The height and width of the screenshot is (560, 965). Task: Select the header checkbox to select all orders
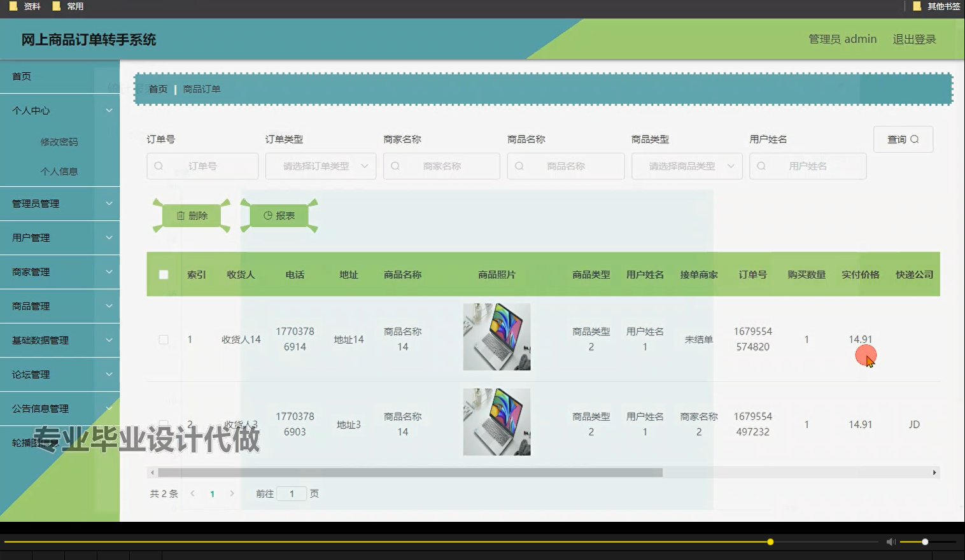coord(164,274)
